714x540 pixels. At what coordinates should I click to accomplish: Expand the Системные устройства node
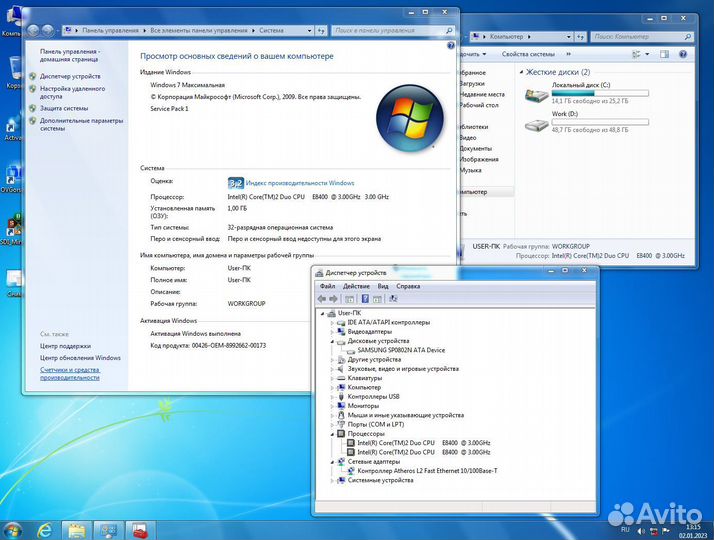pos(332,480)
